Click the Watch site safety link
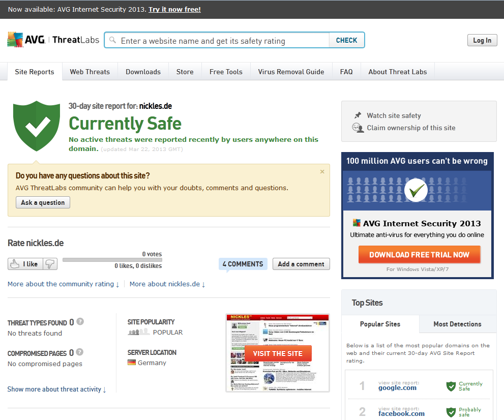Screen dimensions: 504x420 (394, 116)
